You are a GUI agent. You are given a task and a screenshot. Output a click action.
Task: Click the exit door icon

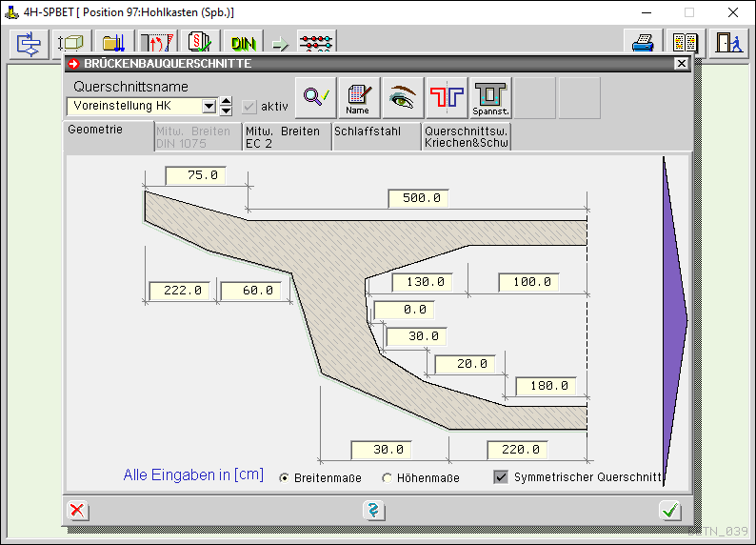pyautogui.click(x=726, y=43)
